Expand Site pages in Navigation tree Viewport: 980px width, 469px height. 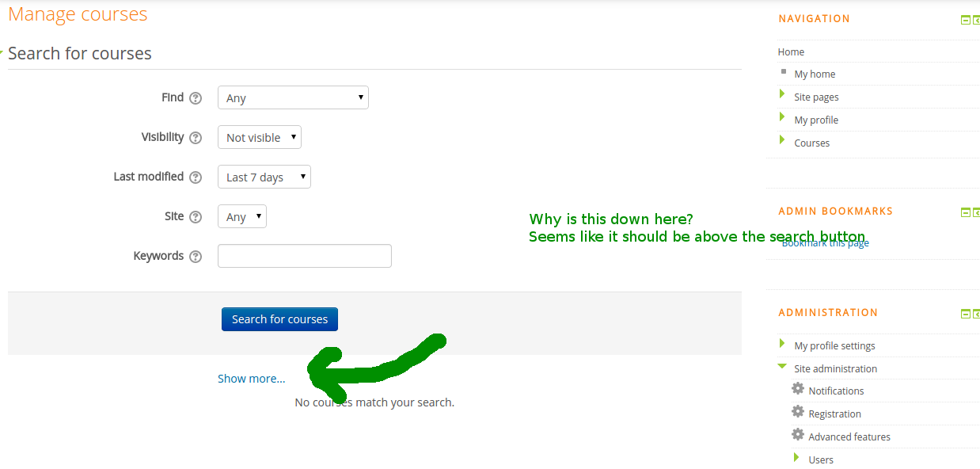[x=782, y=94]
